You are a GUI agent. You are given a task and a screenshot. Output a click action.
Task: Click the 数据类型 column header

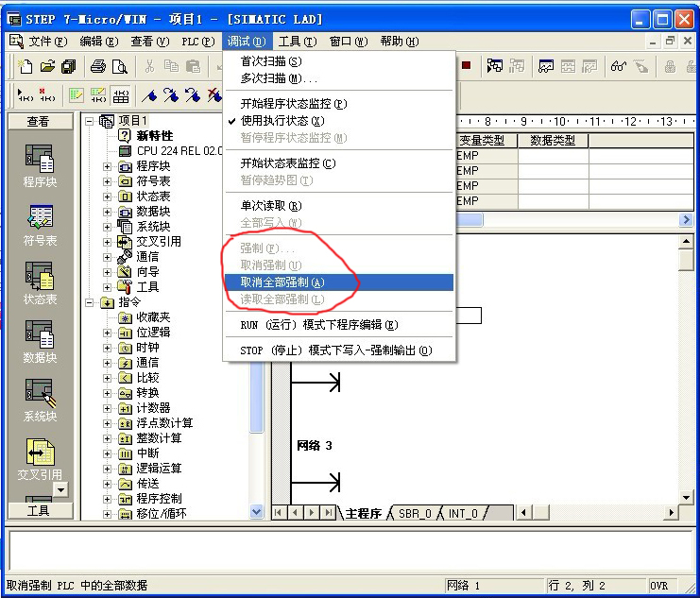point(553,141)
